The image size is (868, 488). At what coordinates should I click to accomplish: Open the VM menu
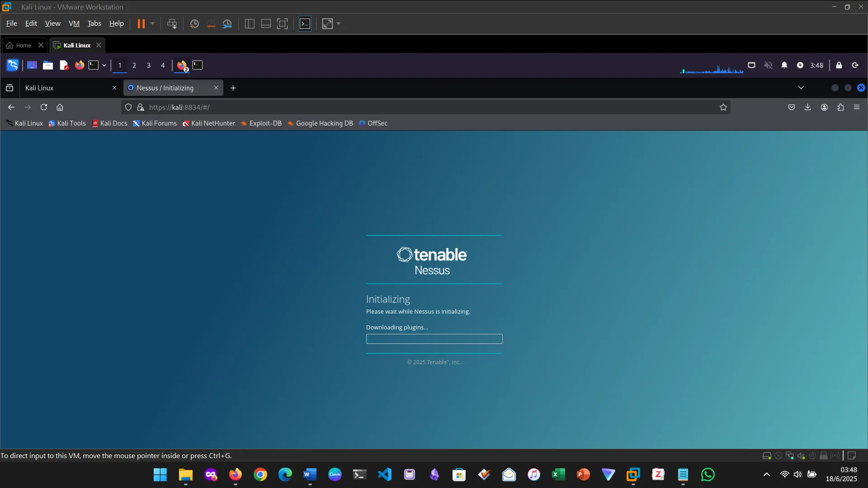(74, 23)
